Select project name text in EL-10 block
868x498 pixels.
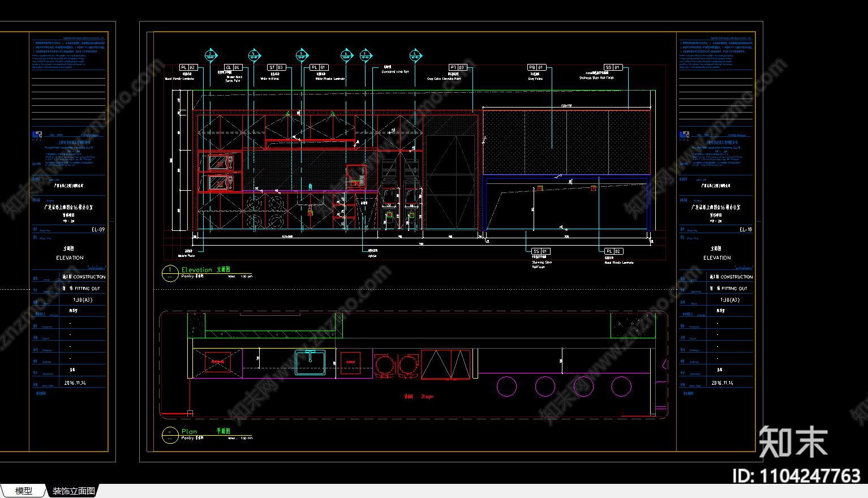tap(717, 208)
